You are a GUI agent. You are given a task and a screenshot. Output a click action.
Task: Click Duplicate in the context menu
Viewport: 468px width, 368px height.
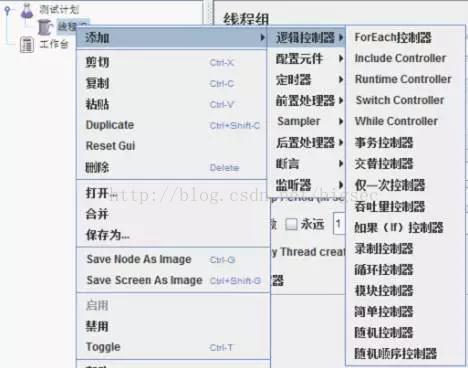[x=171, y=125]
